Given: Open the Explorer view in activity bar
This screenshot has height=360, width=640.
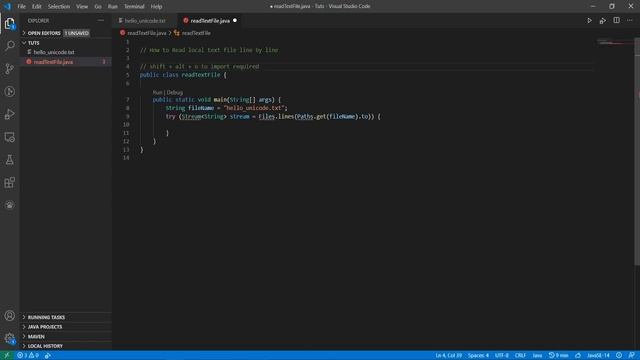Looking at the screenshot, I should pos(9,23).
